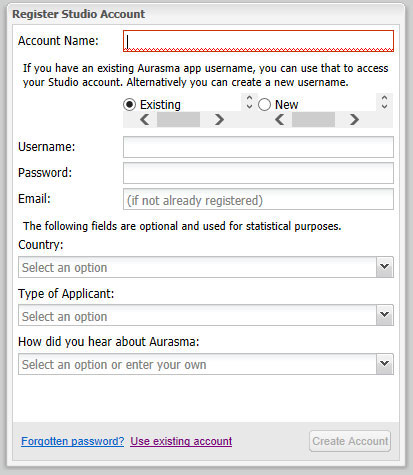Viewport: 413px width, 475px height.
Task: Click the Account Name input field
Action: tap(258, 41)
